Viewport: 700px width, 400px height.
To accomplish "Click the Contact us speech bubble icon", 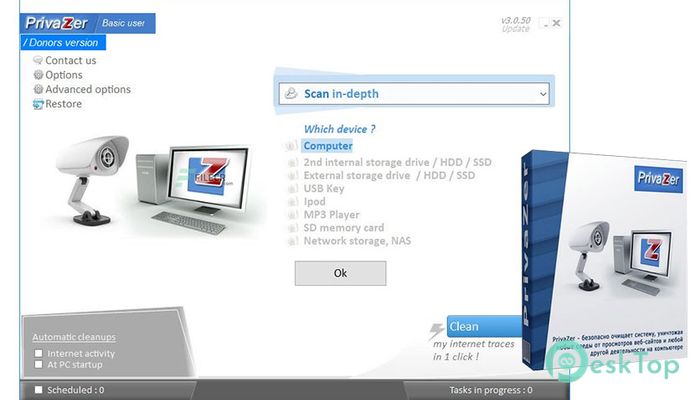I will point(38,60).
